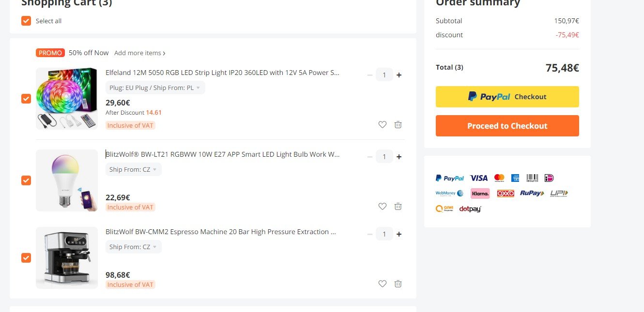Image resolution: width=644 pixels, height=312 pixels.
Task: Open smart bulb product thumbnail
Action: (67, 180)
